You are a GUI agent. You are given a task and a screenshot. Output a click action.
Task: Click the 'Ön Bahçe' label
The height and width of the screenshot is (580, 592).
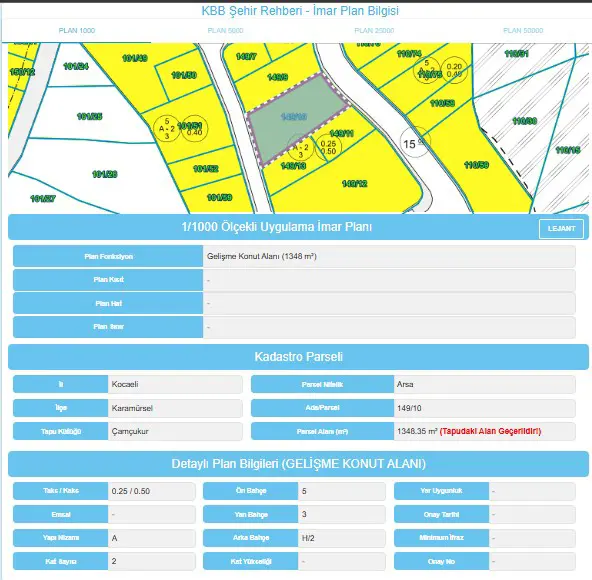point(251,491)
